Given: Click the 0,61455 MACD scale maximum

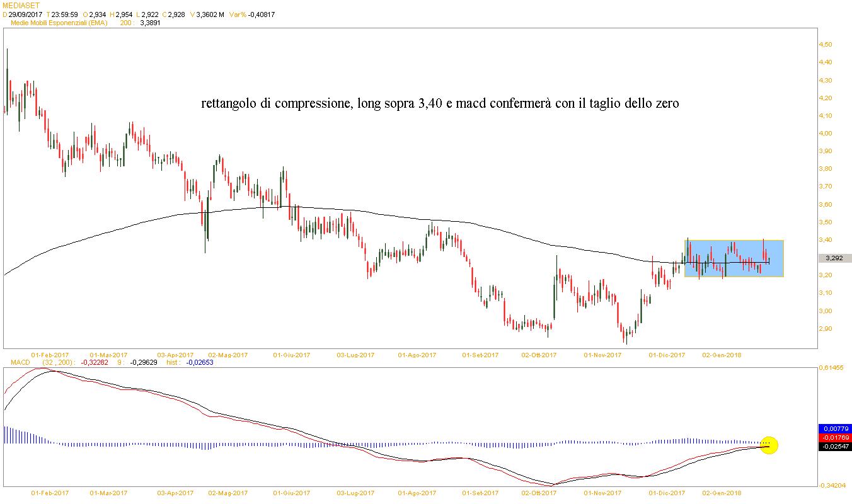Looking at the screenshot, I should point(831,367).
